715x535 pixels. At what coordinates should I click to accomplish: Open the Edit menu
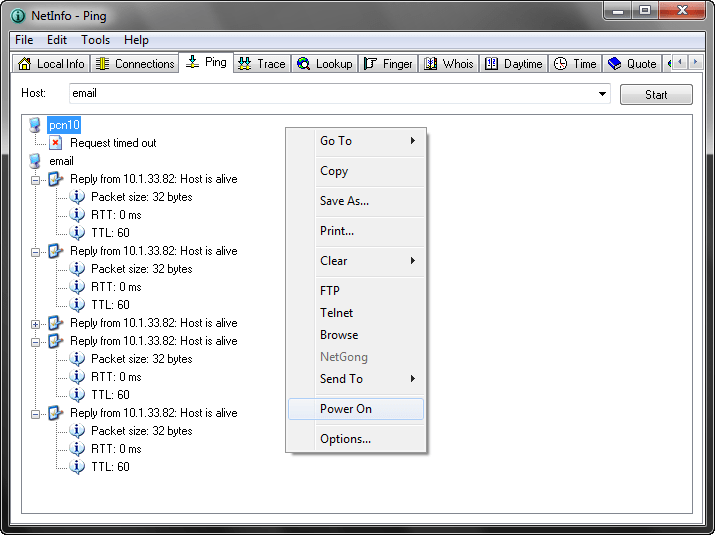click(57, 40)
